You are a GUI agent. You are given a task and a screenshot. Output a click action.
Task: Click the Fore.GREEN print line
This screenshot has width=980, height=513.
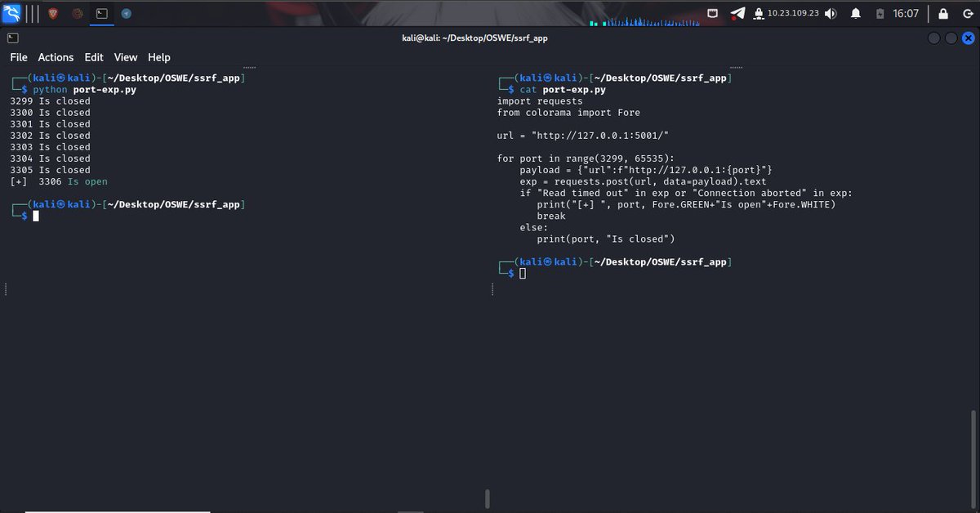(686, 204)
